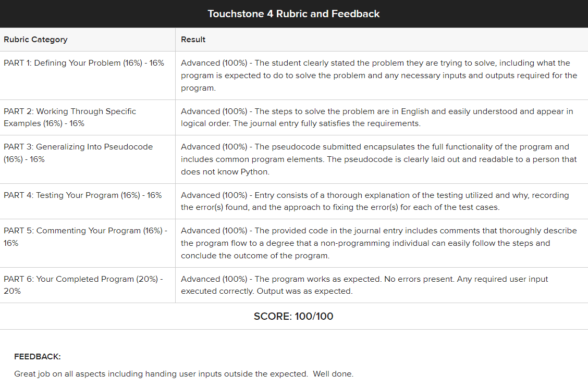Select the Rubric Category column header
Screen dimensions: 588x388
click(35, 40)
